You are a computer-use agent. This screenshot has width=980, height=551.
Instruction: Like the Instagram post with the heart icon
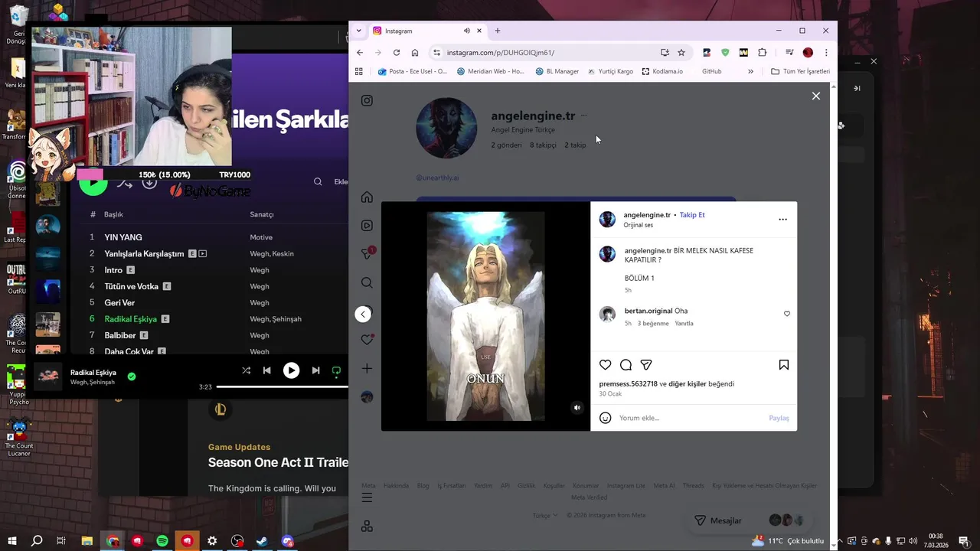pyautogui.click(x=605, y=365)
